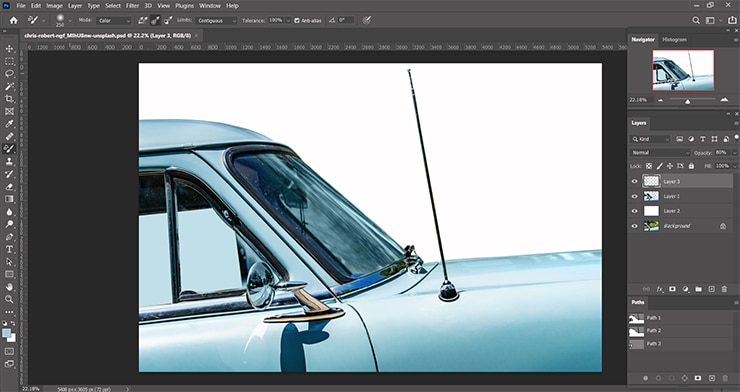This screenshot has width=740, height=392.
Task: Select Layer 1 in Layers panel
Action: [x=681, y=196]
